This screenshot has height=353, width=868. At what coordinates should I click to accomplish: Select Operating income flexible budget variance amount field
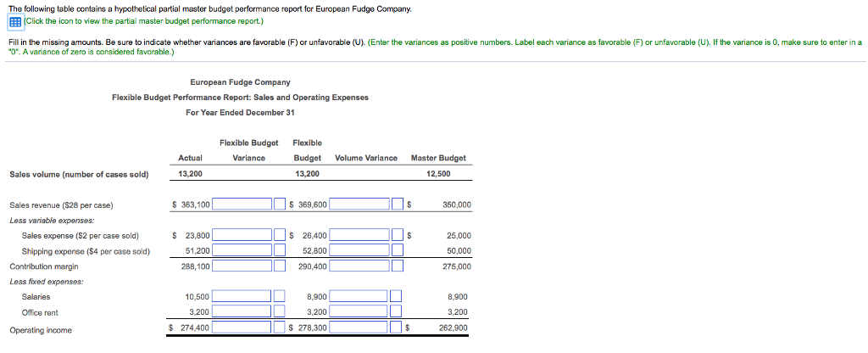242,328
